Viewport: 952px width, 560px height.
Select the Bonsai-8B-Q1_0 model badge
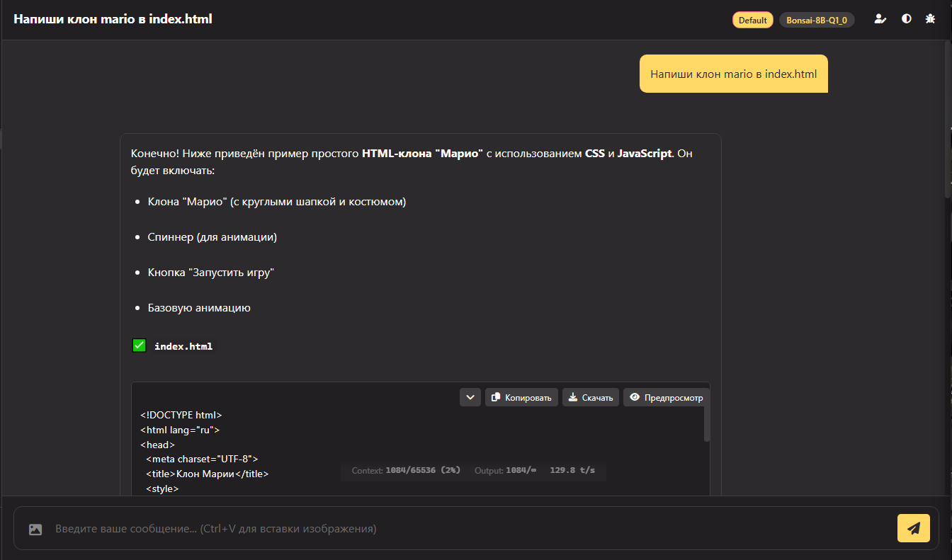pos(817,20)
